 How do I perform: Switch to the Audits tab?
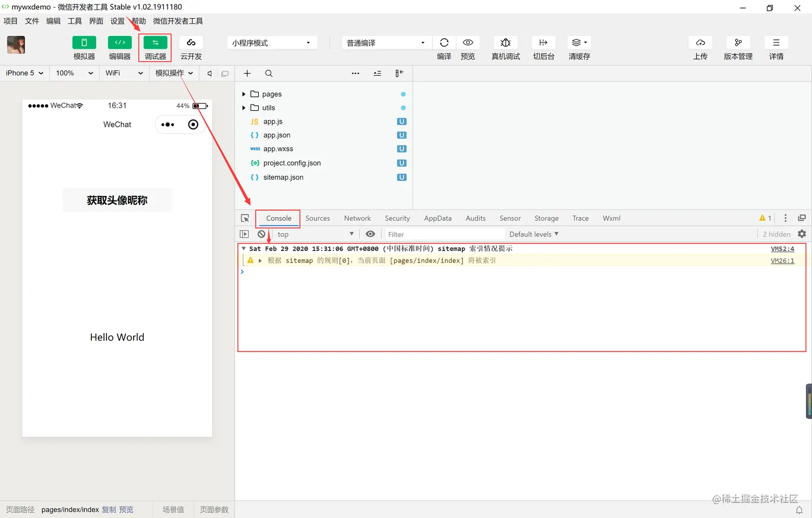click(x=475, y=218)
